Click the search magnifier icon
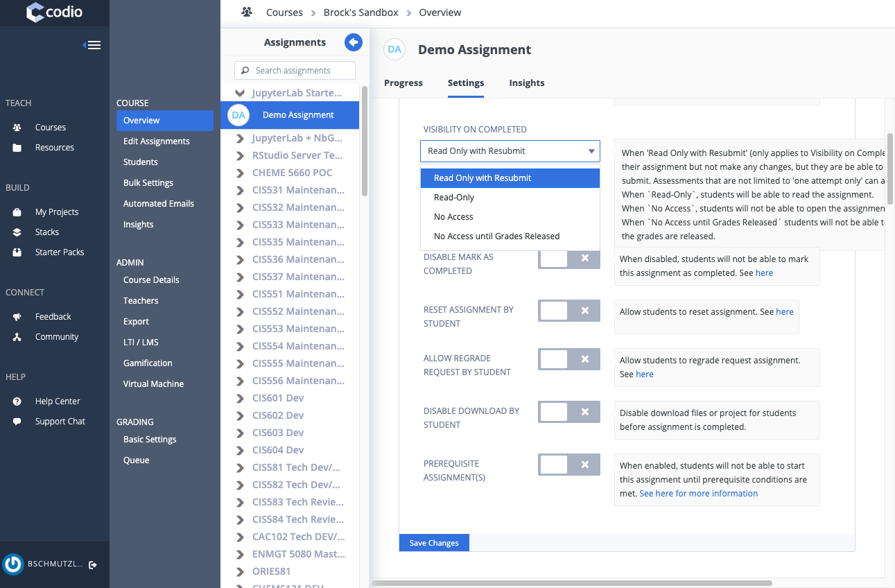Viewport: 895px width, 588px height. tap(245, 70)
